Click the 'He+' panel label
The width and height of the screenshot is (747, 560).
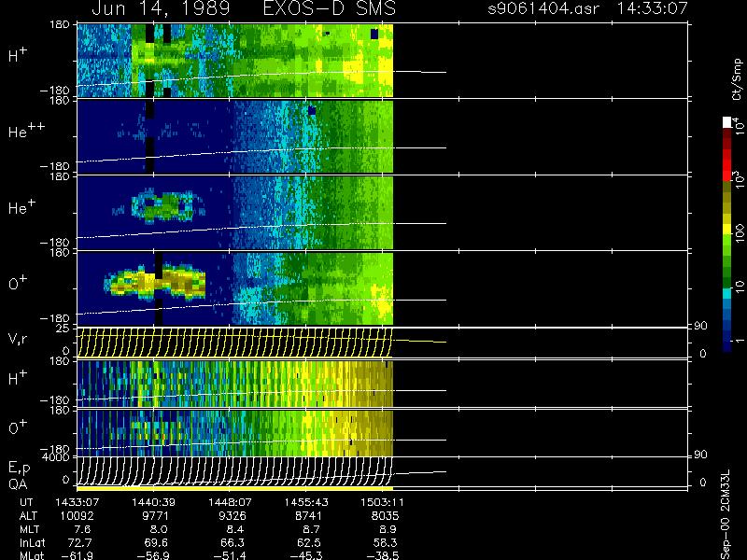[21, 207]
